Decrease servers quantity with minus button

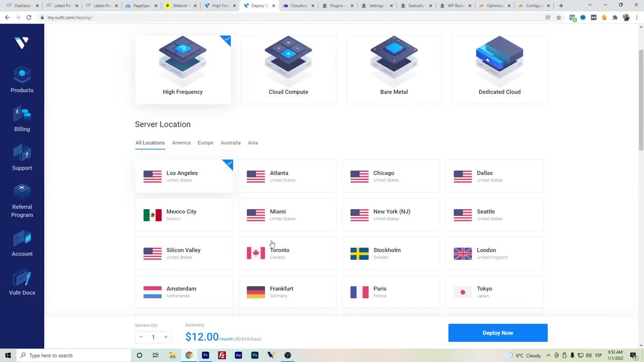coord(141,337)
